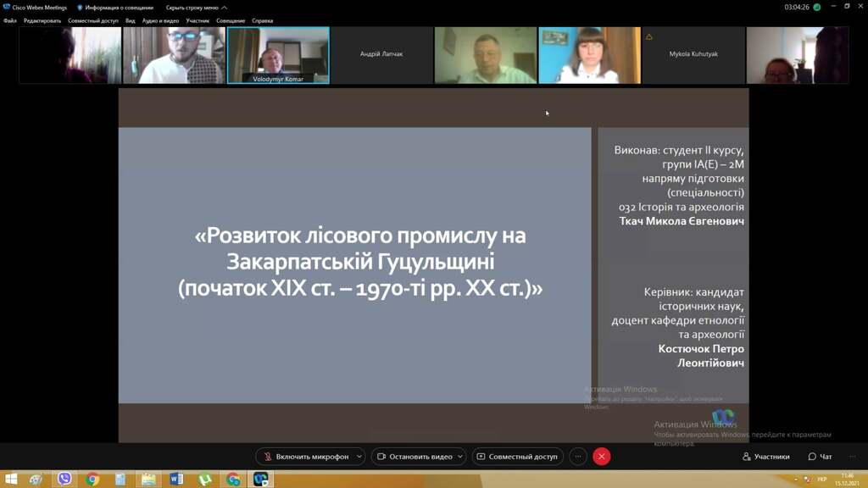Click Информация о совещании shield icon
The width and height of the screenshot is (868, 488).
[x=80, y=8]
